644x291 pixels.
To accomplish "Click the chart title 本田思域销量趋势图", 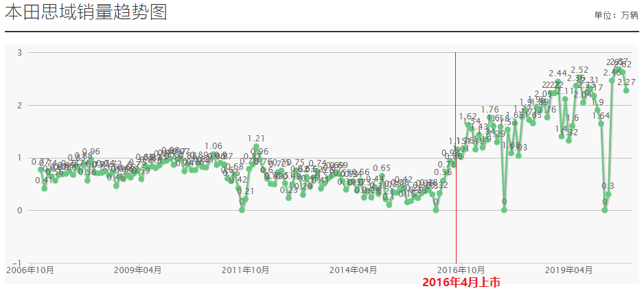I will point(86,13).
